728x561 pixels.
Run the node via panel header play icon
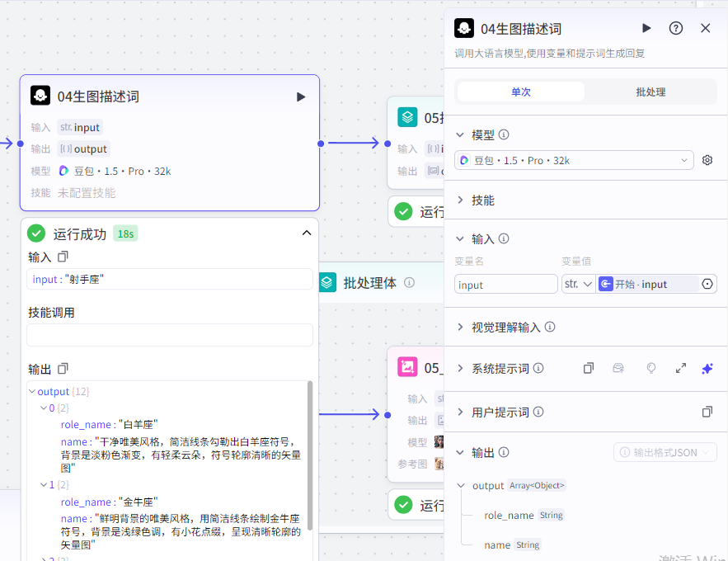click(x=647, y=27)
